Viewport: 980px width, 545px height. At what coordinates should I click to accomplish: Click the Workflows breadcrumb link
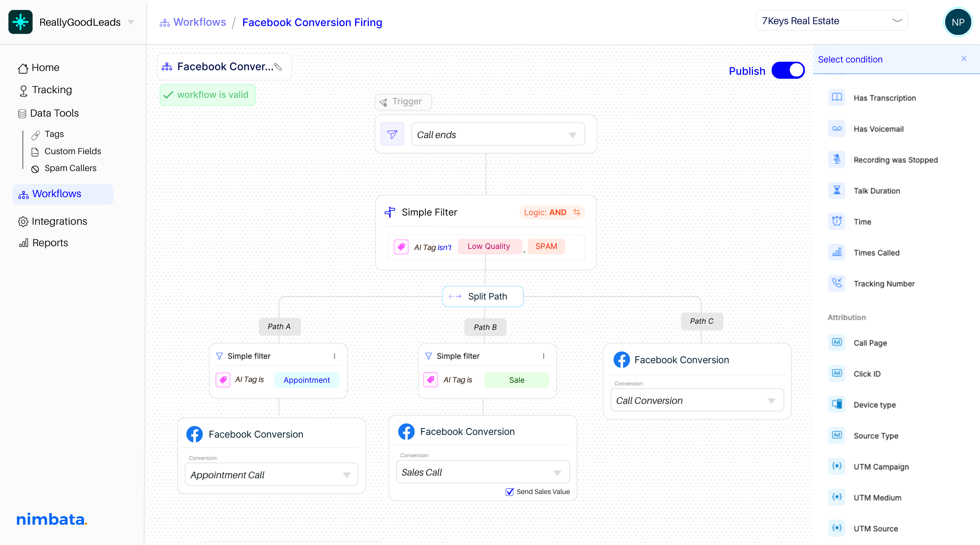coord(199,22)
